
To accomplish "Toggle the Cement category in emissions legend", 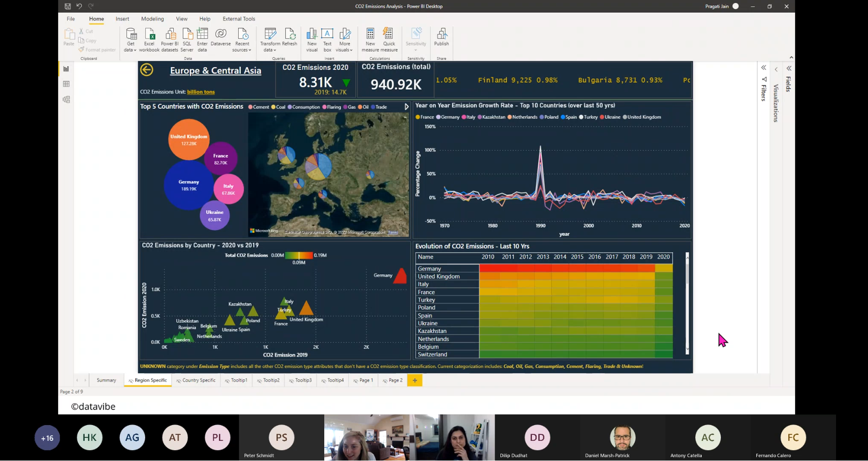I will (x=259, y=107).
